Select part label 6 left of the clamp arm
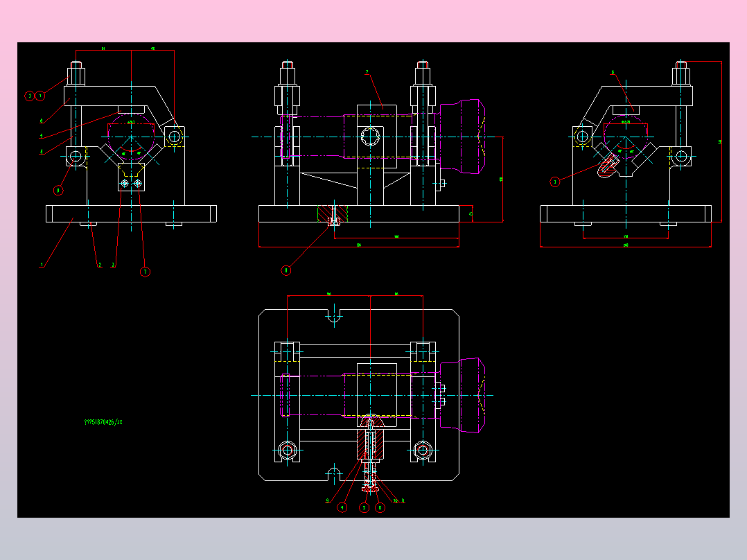The height and width of the screenshot is (560, 747). tap(42, 121)
